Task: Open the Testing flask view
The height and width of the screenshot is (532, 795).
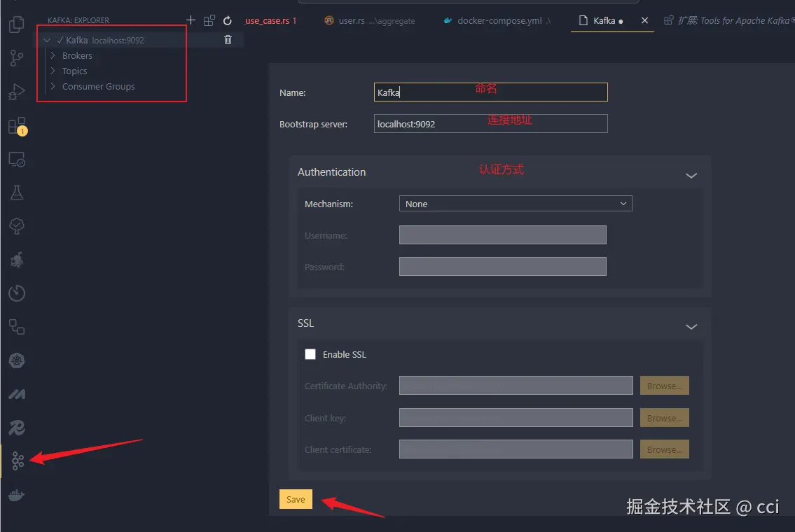Action: pos(17,192)
